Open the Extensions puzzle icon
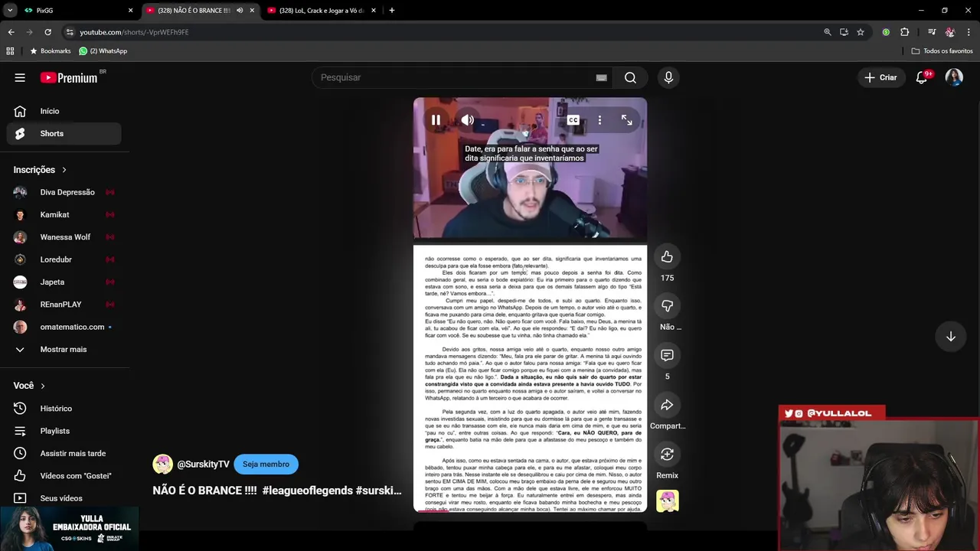Screen dimensions: 980x551 [x=904, y=32]
